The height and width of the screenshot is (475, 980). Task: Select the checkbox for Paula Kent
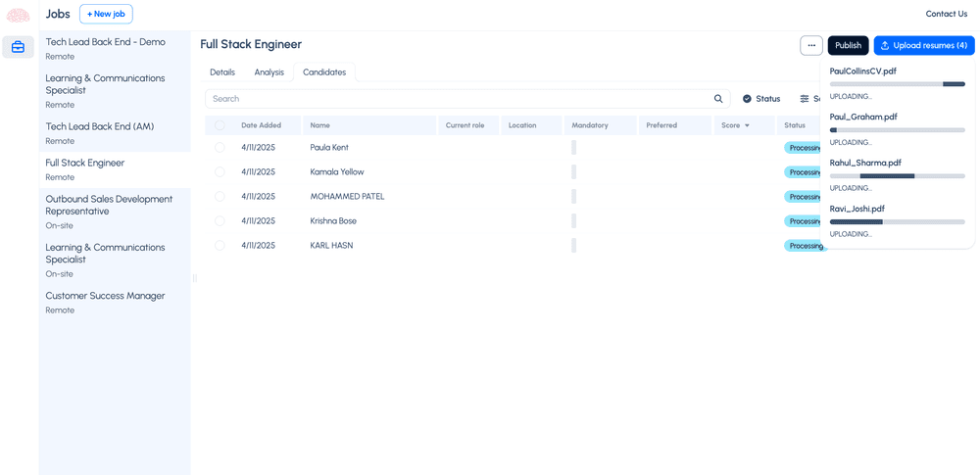click(x=220, y=148)
